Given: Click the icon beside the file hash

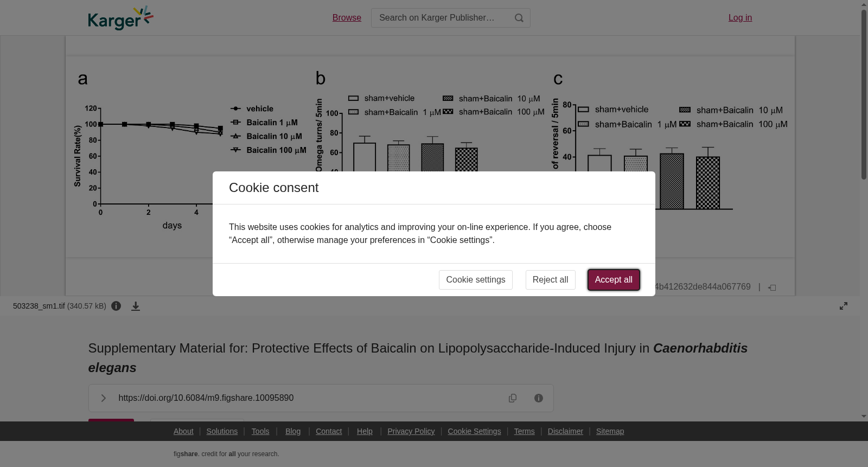Looking at the screenshot, I should tap(772, 287).
